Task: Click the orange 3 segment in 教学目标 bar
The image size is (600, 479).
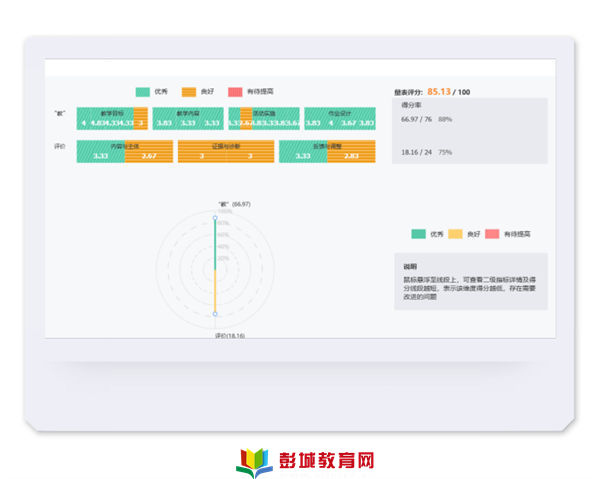Action: tap(141, 119)
